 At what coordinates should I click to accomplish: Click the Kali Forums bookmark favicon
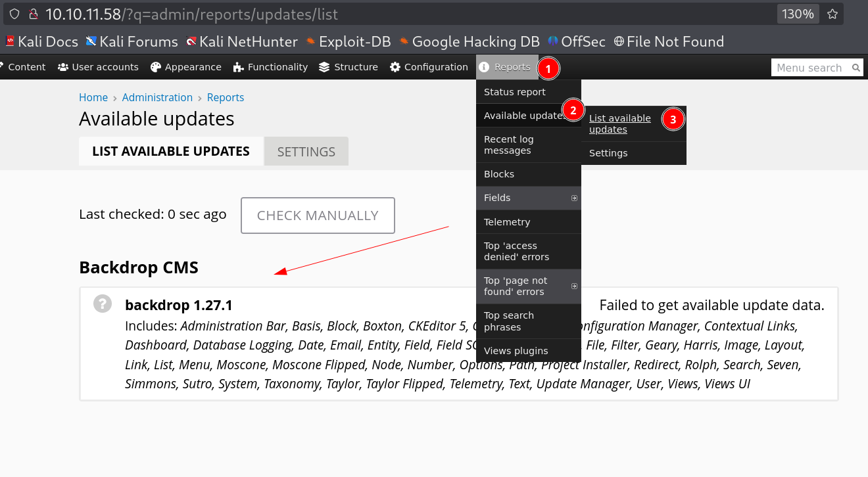click(91, 41)
